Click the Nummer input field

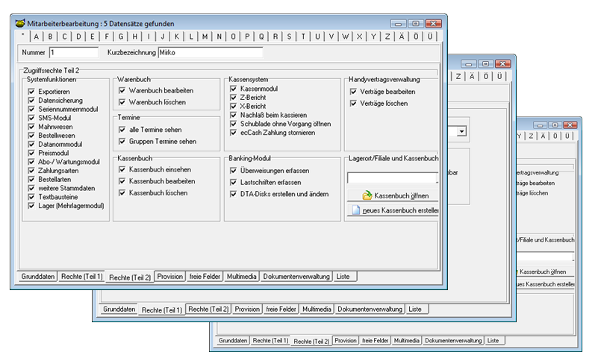74,52
